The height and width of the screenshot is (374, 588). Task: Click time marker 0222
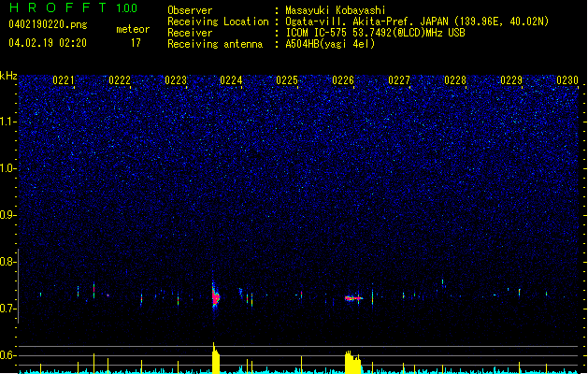click(120, 80)
